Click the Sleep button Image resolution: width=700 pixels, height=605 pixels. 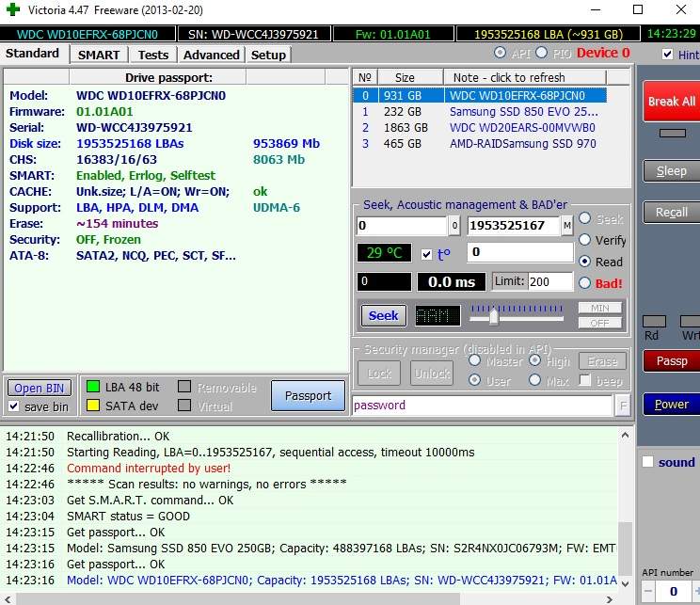[671, 171]
